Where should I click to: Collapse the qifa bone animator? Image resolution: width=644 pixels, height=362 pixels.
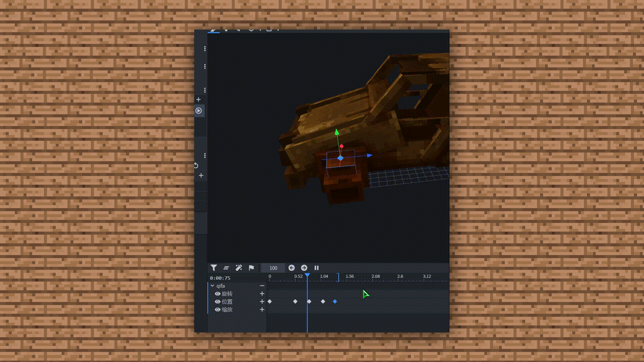[212, 286]
